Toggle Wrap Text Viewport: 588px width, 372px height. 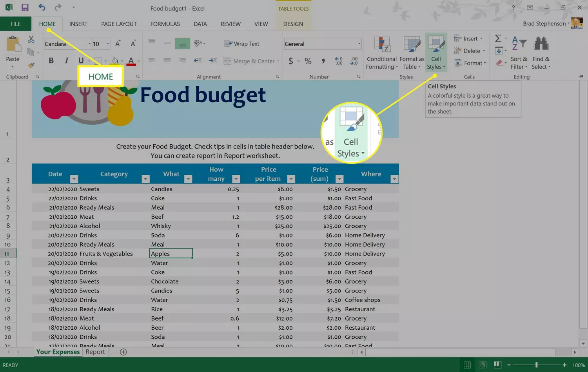[241, 44]
